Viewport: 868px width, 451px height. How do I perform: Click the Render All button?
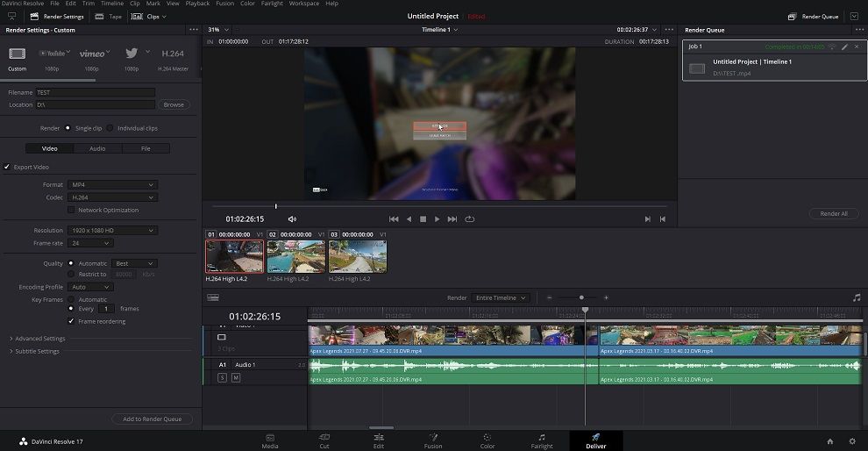point(834,213)
